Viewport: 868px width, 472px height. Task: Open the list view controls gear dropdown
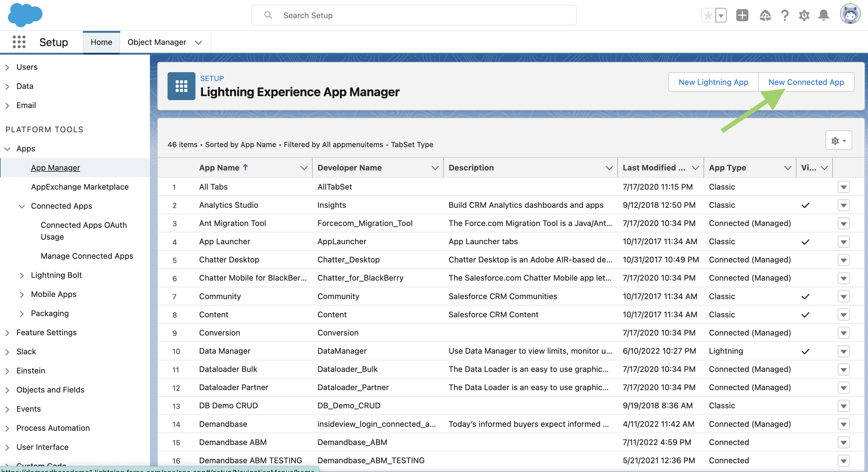tap(838, 140)
